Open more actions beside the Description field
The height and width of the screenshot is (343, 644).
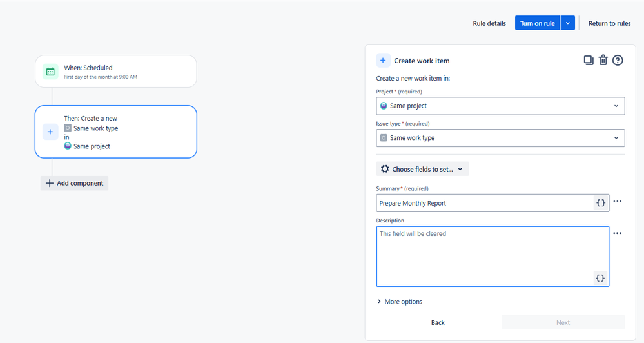point(618,233)
